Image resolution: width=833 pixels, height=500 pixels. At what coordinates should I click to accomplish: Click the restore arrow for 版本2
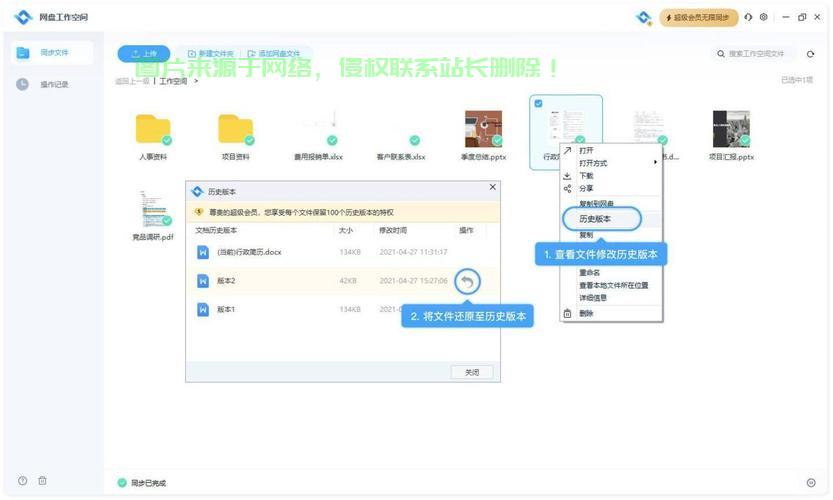pyautogui.click(x=468, y=281)
